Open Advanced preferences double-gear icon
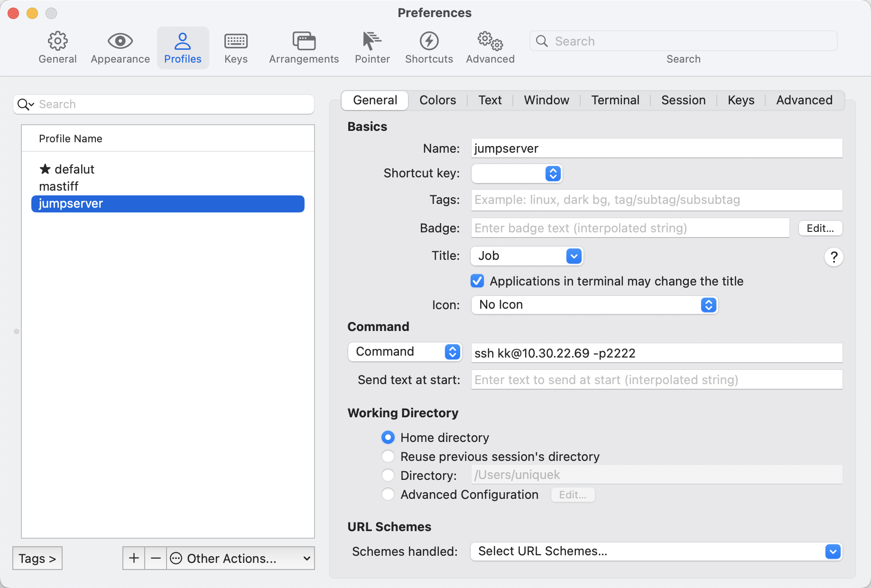871x588 pixels. point(490,42)
